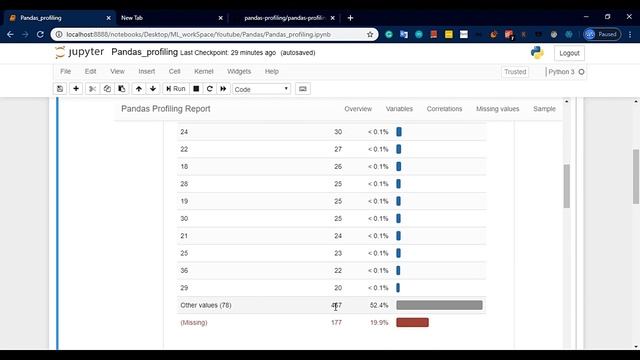Open a new browser tab with plus

(350, 18)
